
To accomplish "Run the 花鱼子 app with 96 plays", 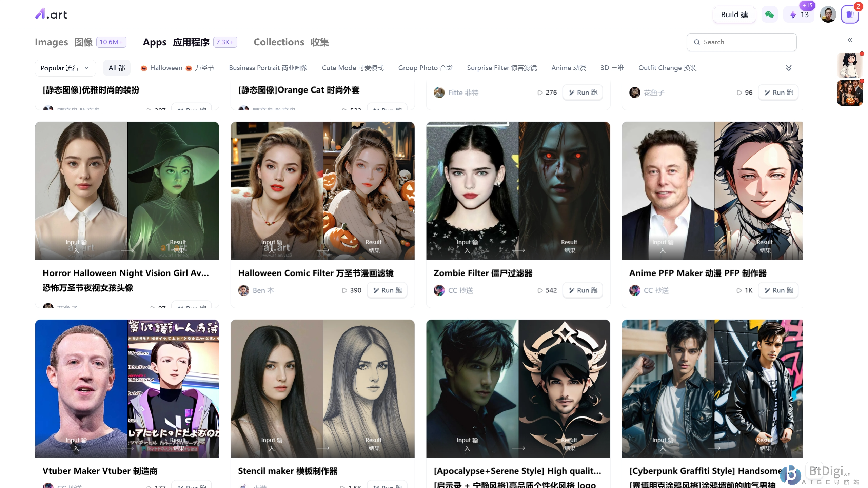I will point(778,93).
